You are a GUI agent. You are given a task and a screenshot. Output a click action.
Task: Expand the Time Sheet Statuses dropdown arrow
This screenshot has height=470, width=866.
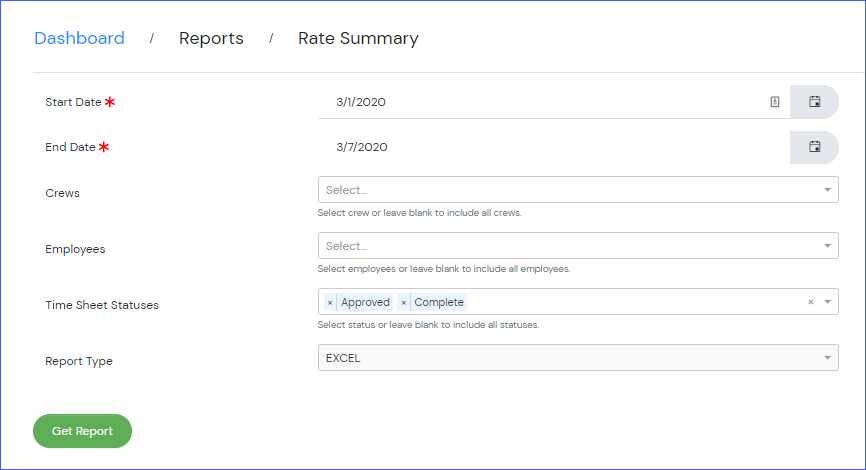point(827,302)
